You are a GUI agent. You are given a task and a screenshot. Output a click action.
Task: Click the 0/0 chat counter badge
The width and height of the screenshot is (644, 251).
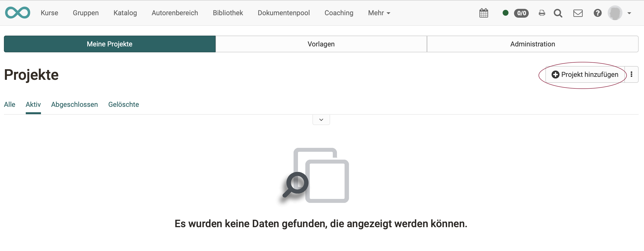tap(521, 13)
